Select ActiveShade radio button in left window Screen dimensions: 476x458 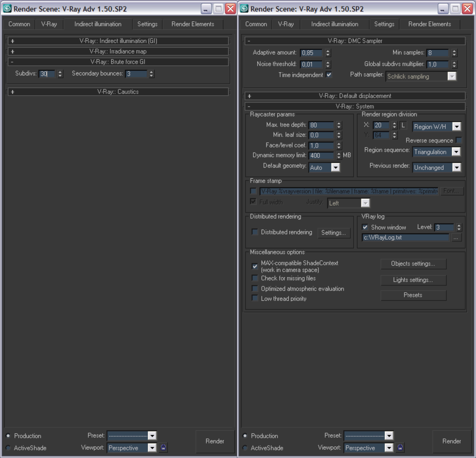point(8,448)
